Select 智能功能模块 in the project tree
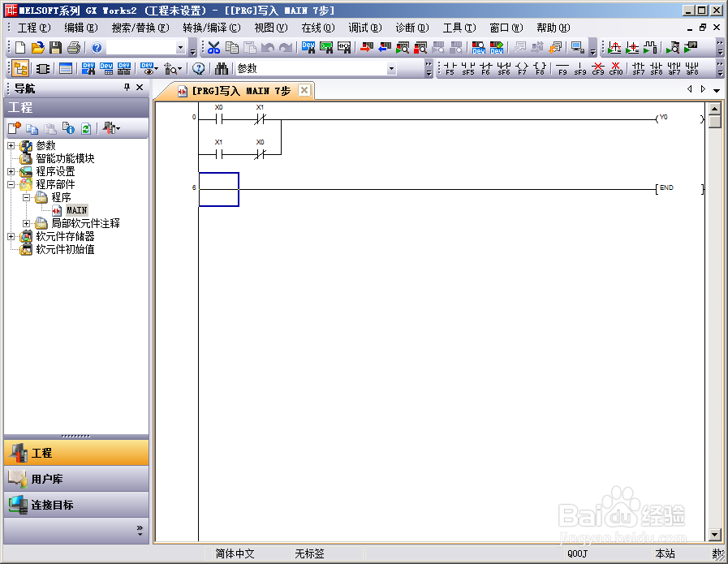The image size is (728, 564). [x=65, y=159]
